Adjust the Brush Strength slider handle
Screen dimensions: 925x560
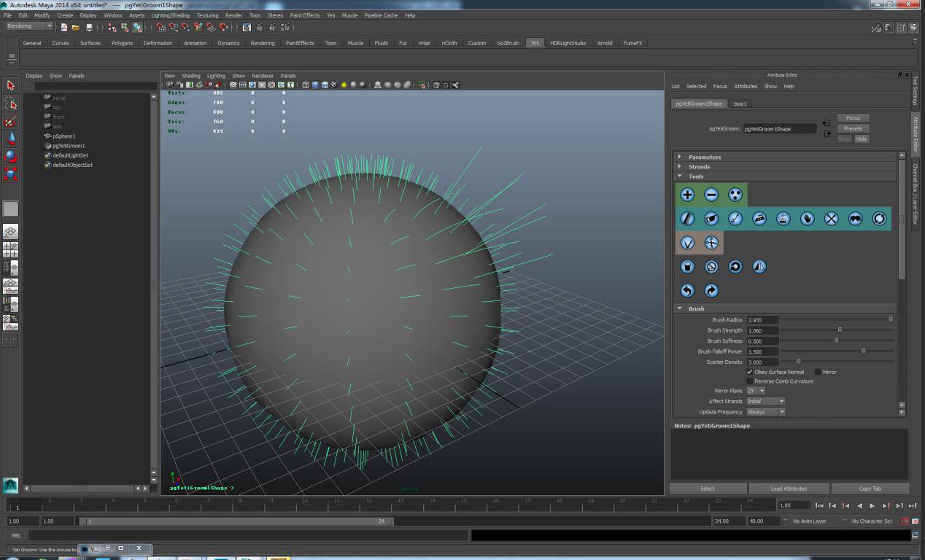(x=840, y=330)
